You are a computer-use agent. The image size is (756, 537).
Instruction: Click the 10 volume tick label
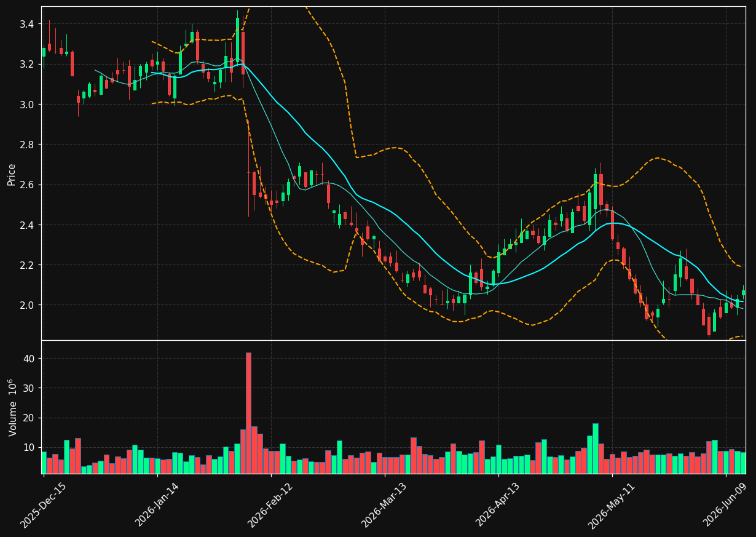(x=28, y=447)
